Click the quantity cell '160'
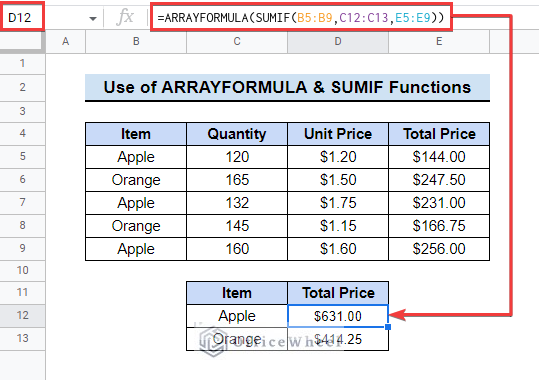This screenshot has height=380, width=539. coord(237,249)
